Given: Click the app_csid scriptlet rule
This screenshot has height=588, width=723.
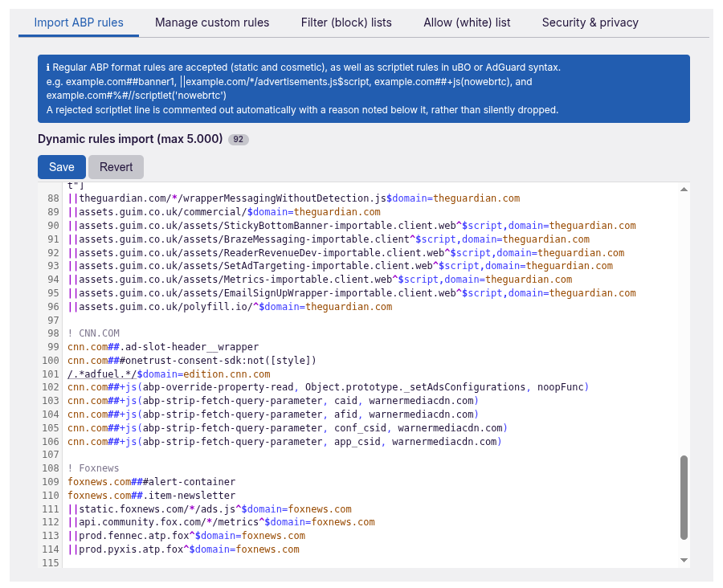Looking at the screenshot, I should click(x=284, y=441).
